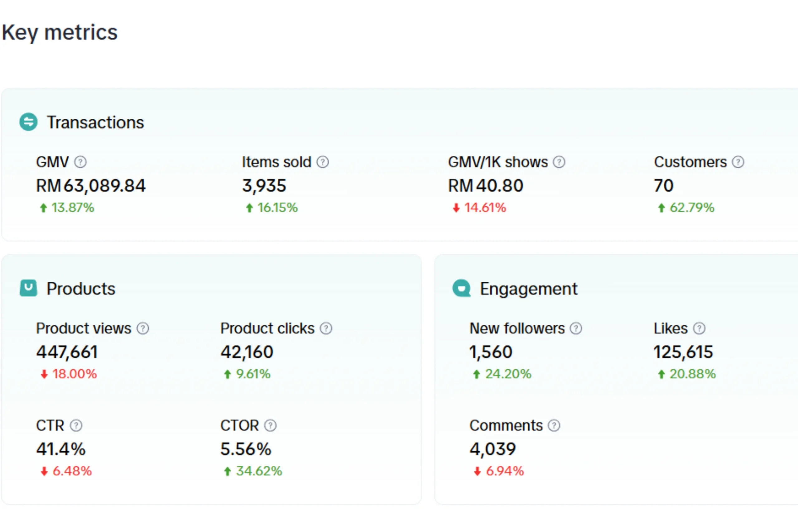Click the Products shopping bag icon
Viewport: 798px width, 532px height.
click(28, 288)
